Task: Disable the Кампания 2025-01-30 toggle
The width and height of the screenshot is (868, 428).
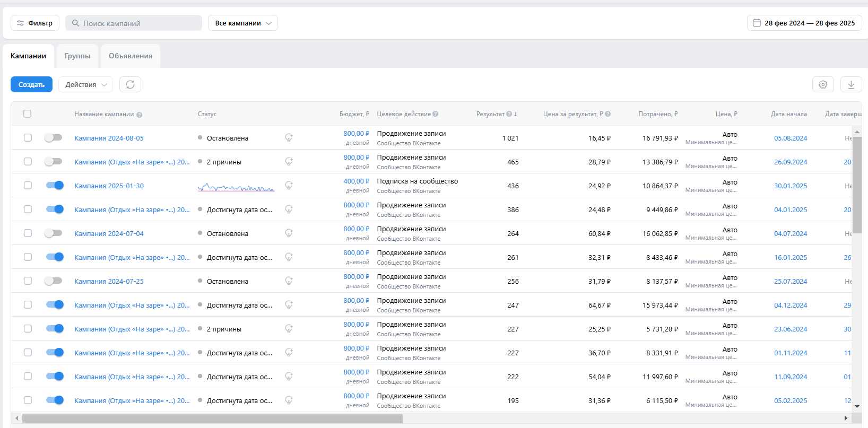Action: [x=55, y=186]
